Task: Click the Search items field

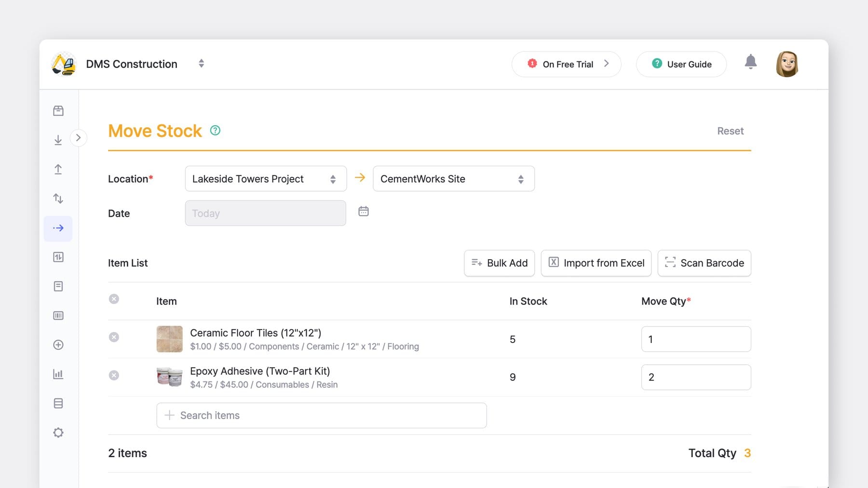Action: (x=321, y=415)
